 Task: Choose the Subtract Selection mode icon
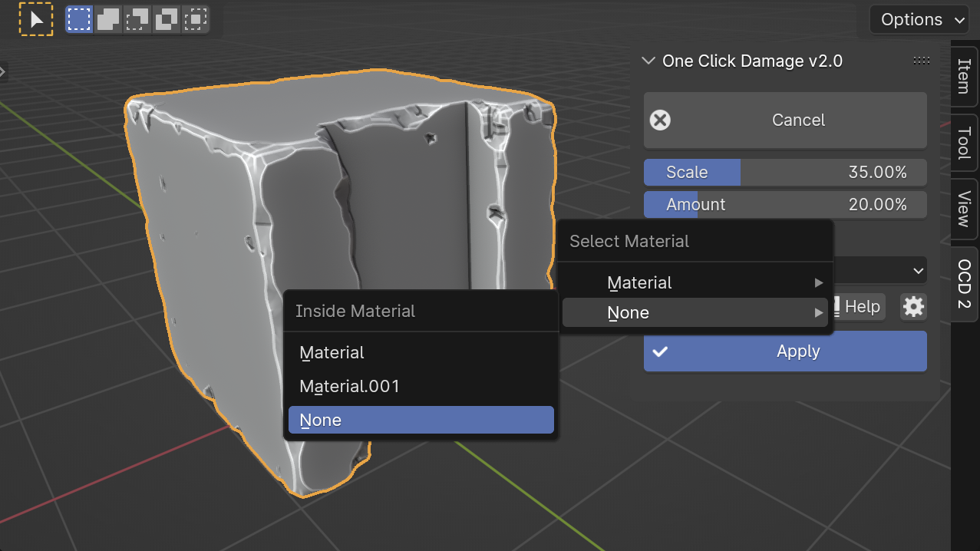pyautogui.click(x=137, y=19)
